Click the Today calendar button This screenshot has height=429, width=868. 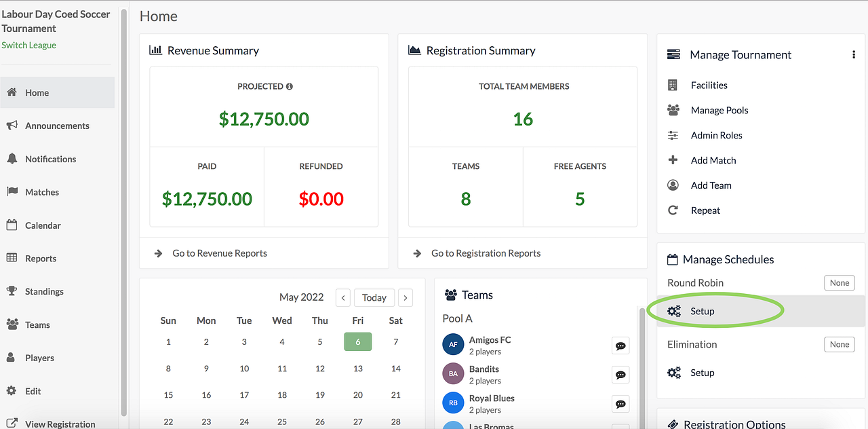click(x=374, y=297)
